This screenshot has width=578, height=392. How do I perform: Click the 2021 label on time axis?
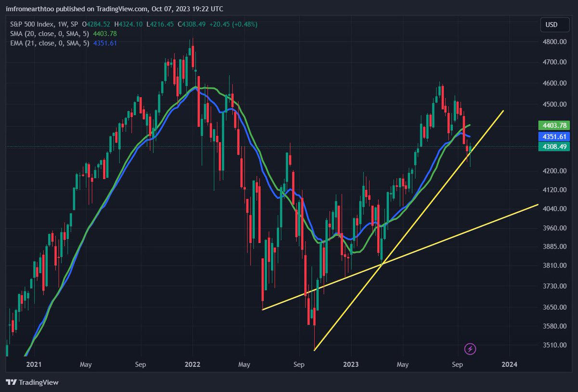pyautogui.click(x=34, y=365)
